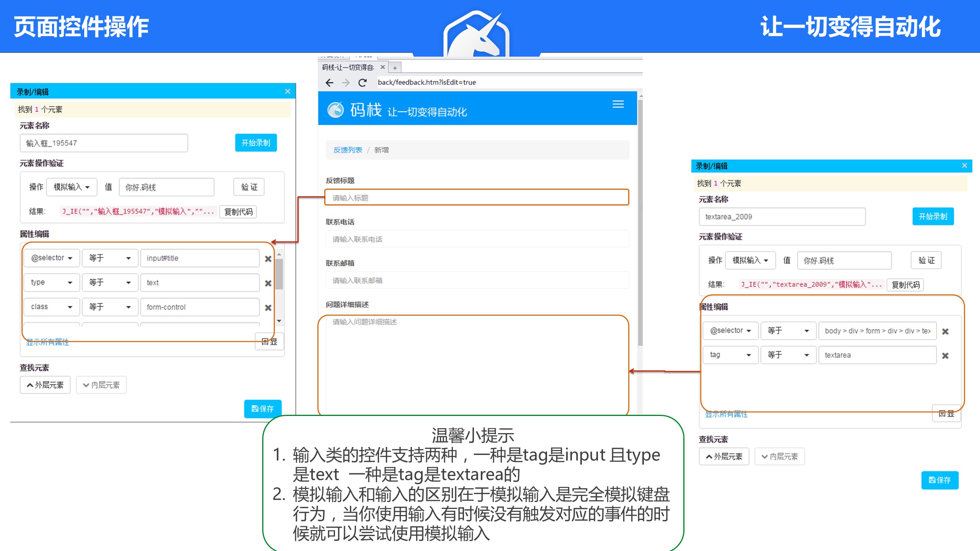Open the hamburger menu in the blue header
980x551 pixels.
point(618,104)
